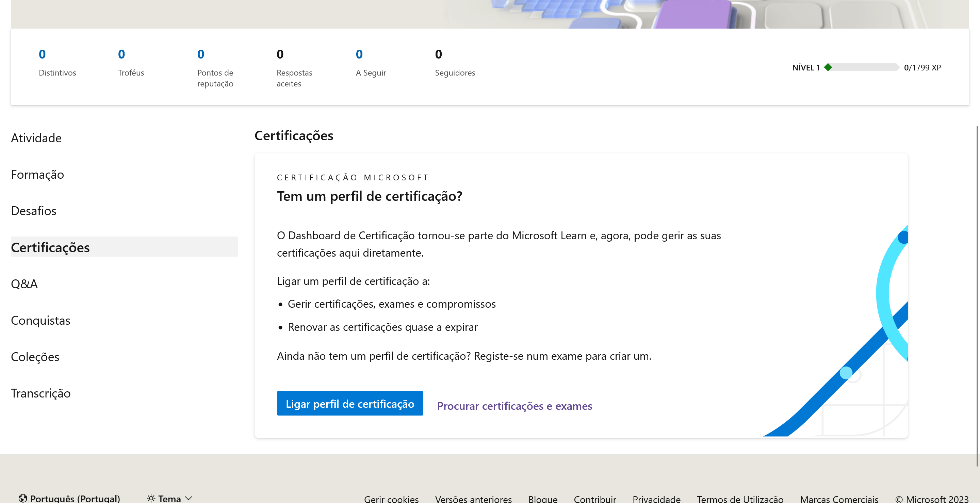Viewport: 980px width, 503px height.
Task: Click 'Tem um perfil de certificação?' heading
Action: pos(370,196)
